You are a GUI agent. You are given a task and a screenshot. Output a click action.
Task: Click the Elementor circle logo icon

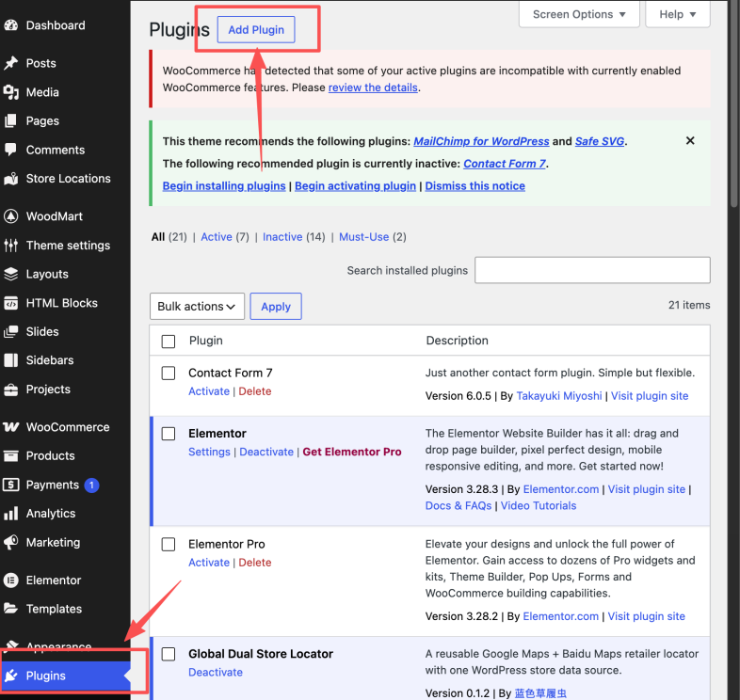(x=11, y=581)
